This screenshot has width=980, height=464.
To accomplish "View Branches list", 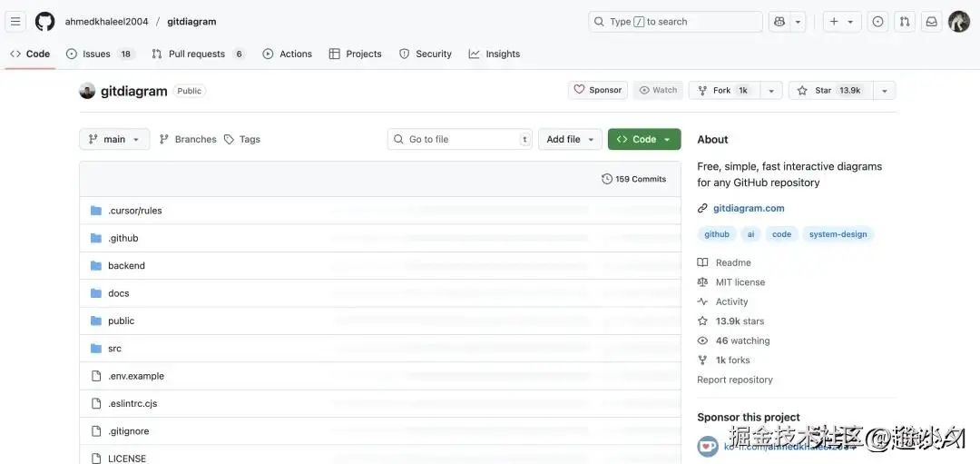I will click(188, 139).
